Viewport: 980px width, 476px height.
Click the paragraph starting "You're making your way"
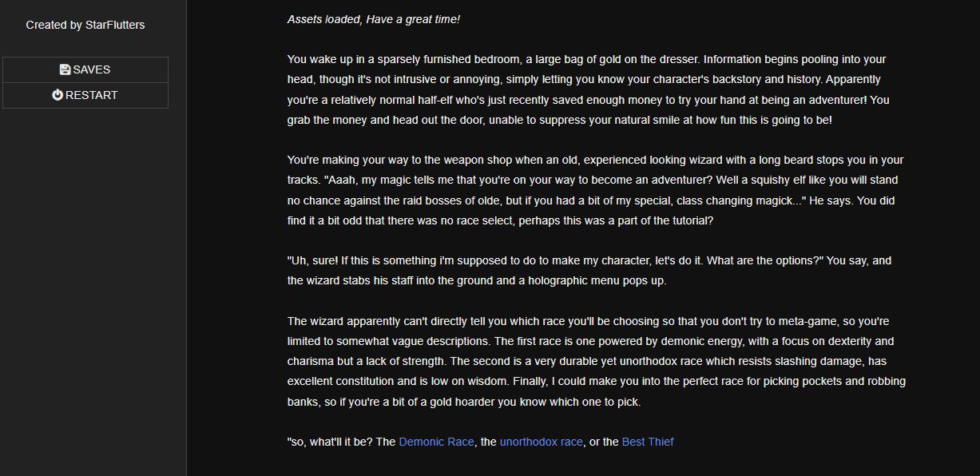(595, 190)
